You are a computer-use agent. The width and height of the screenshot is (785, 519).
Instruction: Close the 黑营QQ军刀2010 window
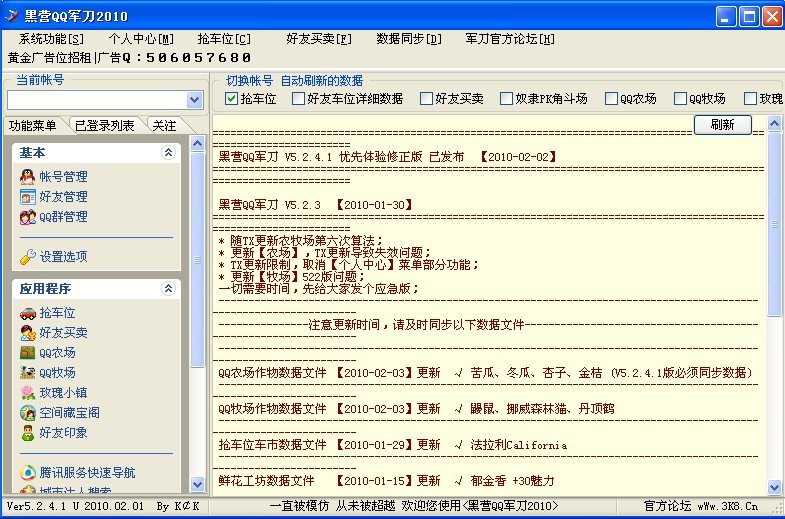click(772, 17)
